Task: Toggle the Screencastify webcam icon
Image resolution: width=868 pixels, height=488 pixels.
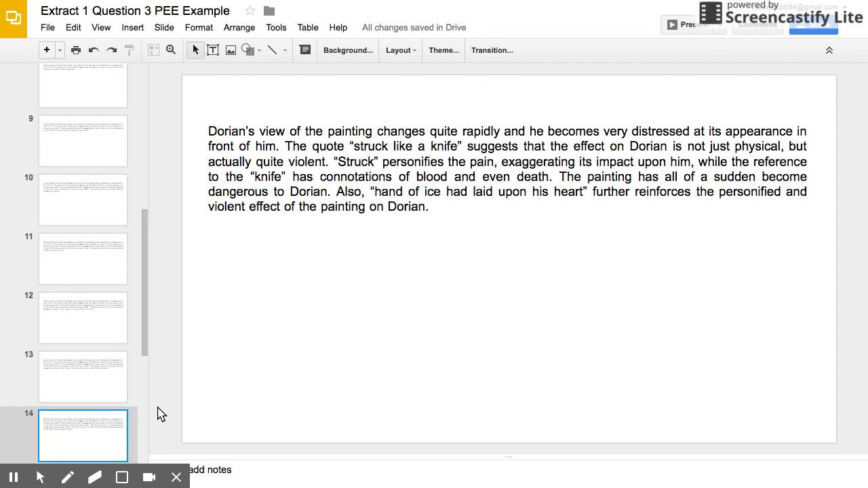Action: (149, 477)
